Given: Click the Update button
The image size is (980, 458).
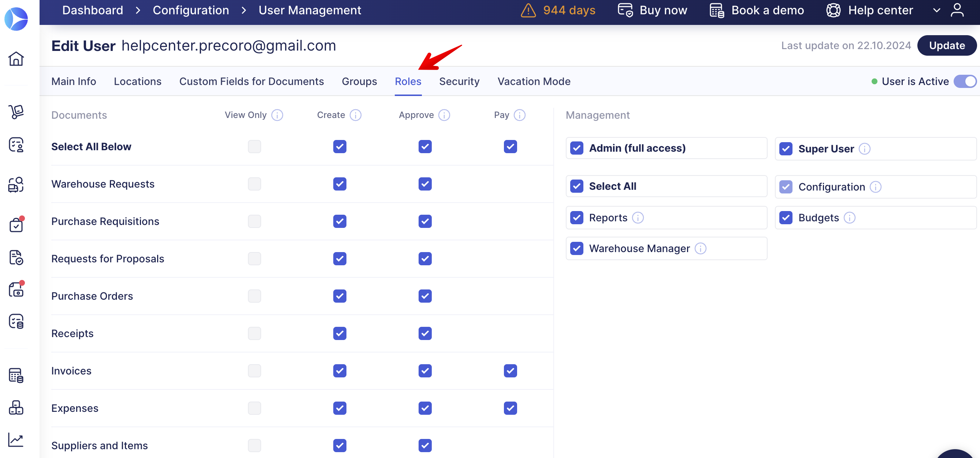Looking at the screenshot, I should pyautogui.click(x=947, y=46).
